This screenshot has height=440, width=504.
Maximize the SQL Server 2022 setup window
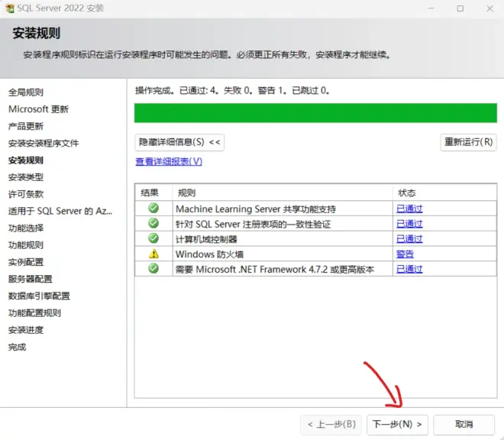pyautogui.click(x=460, y=8)
